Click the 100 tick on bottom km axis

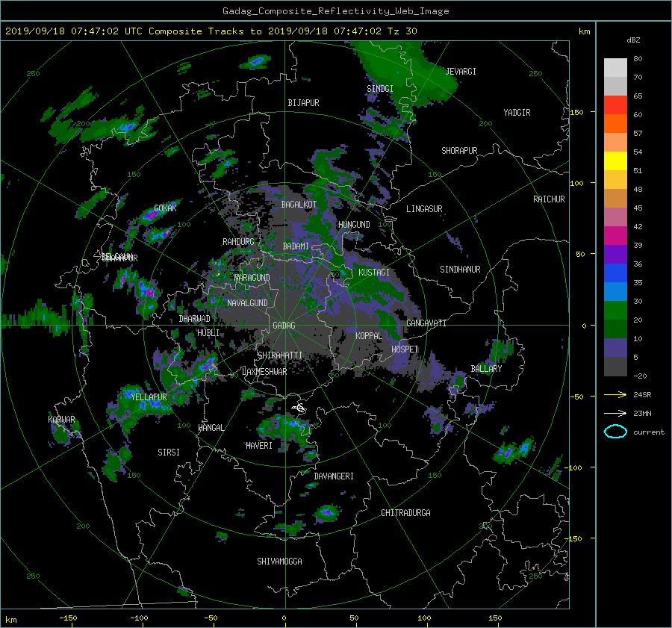424,618
